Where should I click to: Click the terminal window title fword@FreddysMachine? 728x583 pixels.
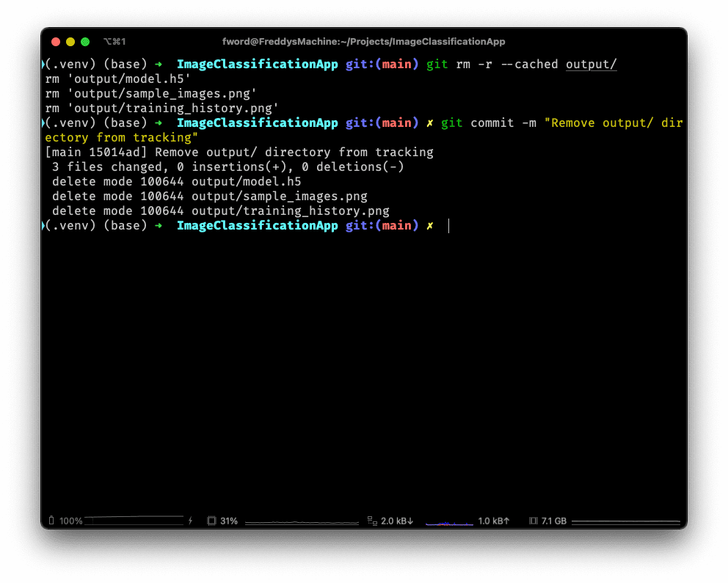(363, 42)
